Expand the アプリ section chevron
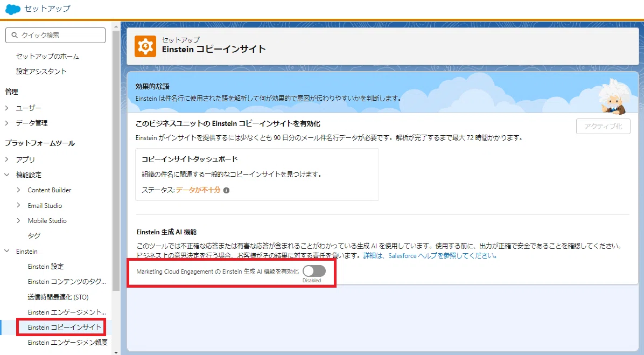 6,159
